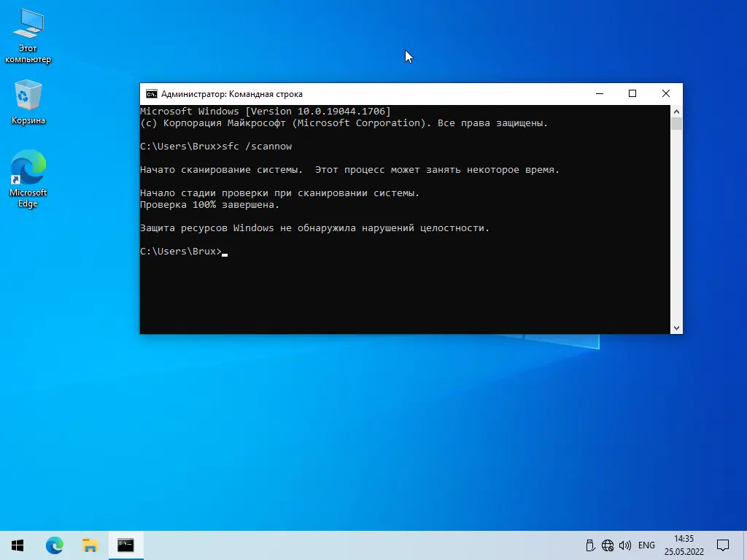Open the clock showing 14:35
The image size is (747, 560).
click(684, 545)
